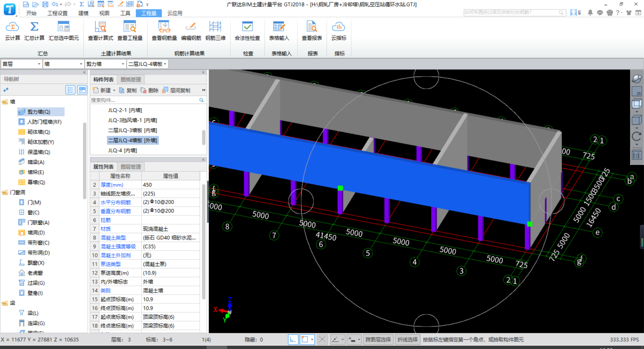Switch to 图纸管理 tab in component panel
Image resolution: width=644 pixels, height=349 pixels.
click(131, 80)
